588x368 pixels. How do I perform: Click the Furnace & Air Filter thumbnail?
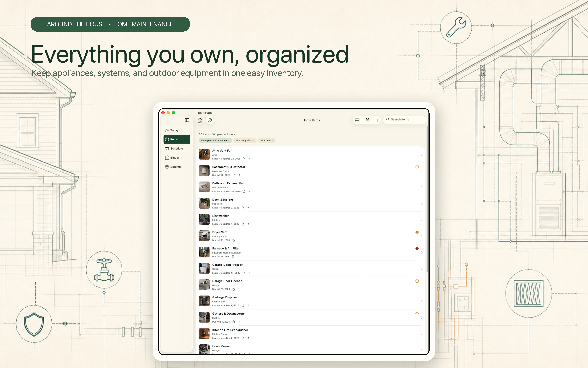[x=204, y=252]
